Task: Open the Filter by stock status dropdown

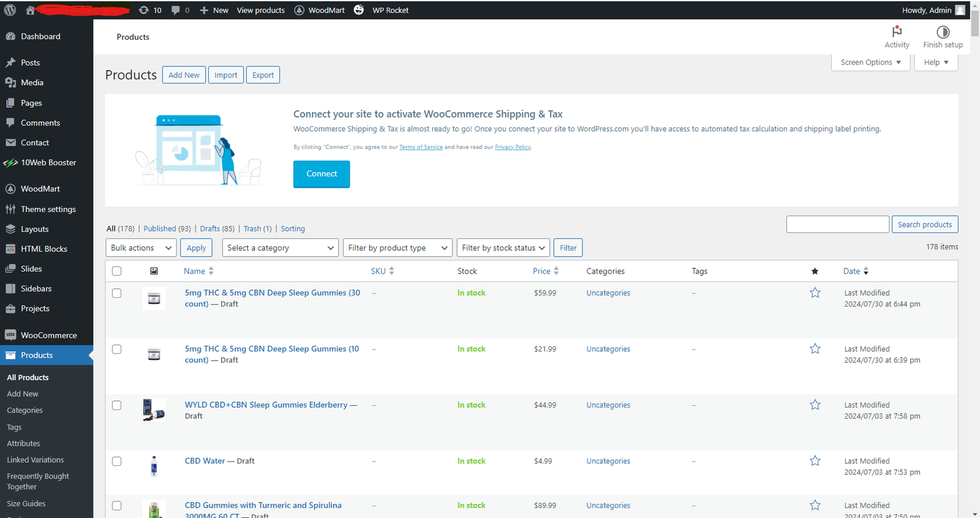Action: [503, 248]
